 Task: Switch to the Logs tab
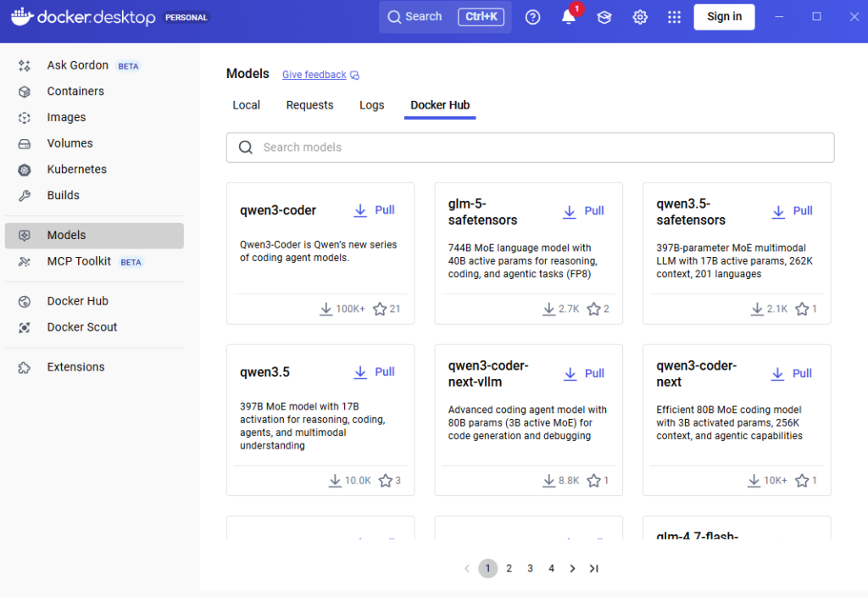tap(371, 105)
